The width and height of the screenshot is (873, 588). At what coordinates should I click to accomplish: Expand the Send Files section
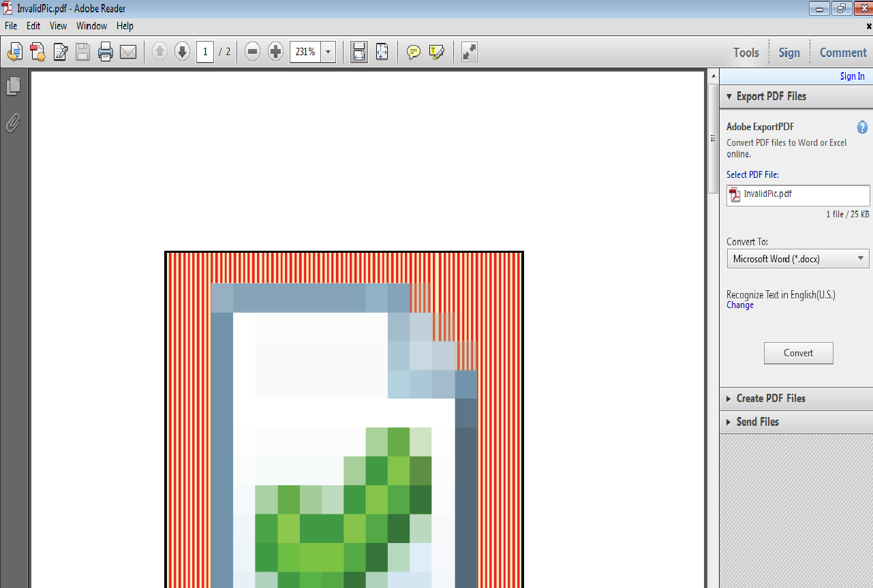pyautogui.click(x=757, y=422)
